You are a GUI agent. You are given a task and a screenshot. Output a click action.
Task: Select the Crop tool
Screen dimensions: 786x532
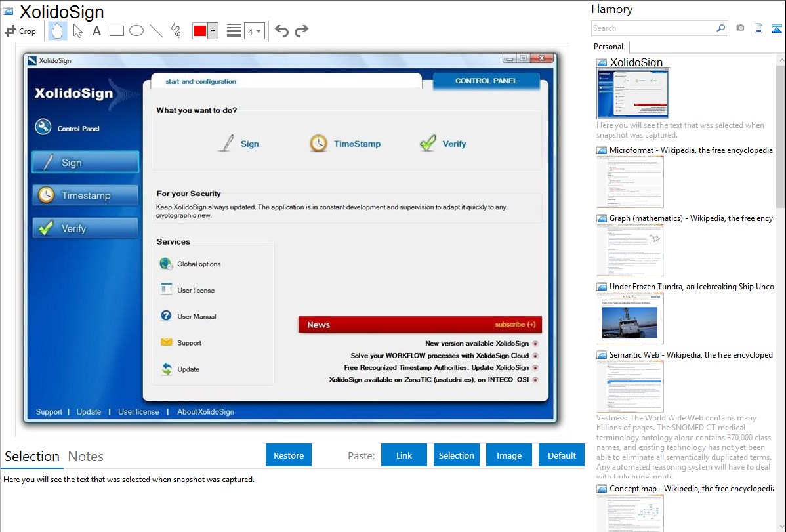tap(20, 31)
